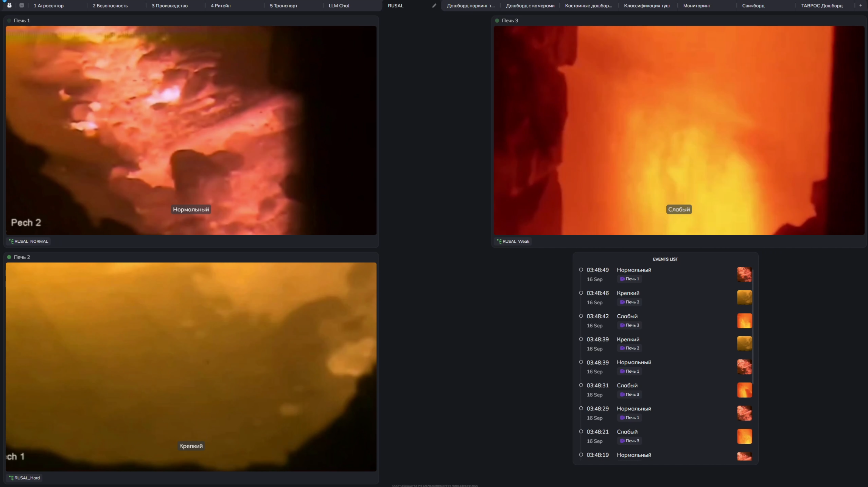
Task: Click the RUSAL_Hard pipeline tag under Печь 2
Action: [x=24, y=478]
